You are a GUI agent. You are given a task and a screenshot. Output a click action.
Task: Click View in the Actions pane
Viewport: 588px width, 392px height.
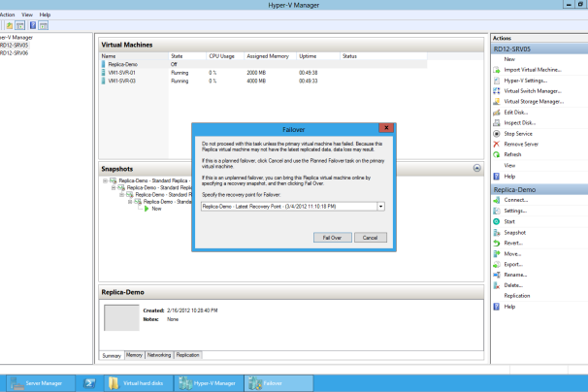509,165
